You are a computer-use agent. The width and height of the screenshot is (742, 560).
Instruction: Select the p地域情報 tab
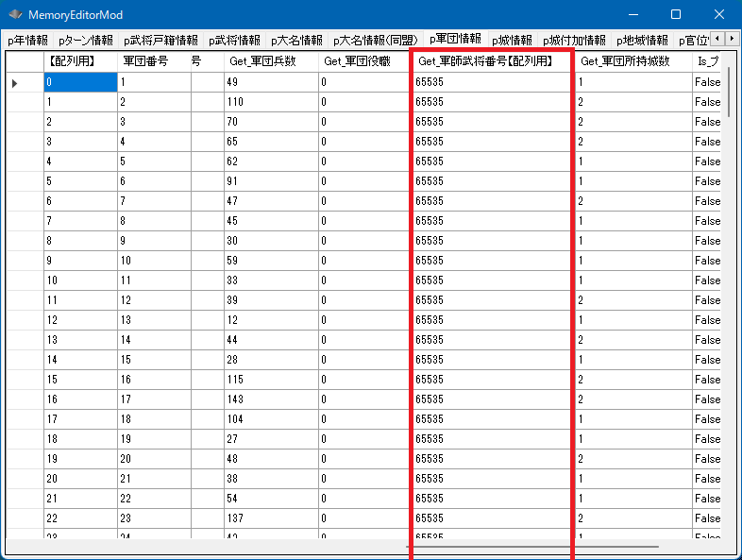click(x=642, y=41)
